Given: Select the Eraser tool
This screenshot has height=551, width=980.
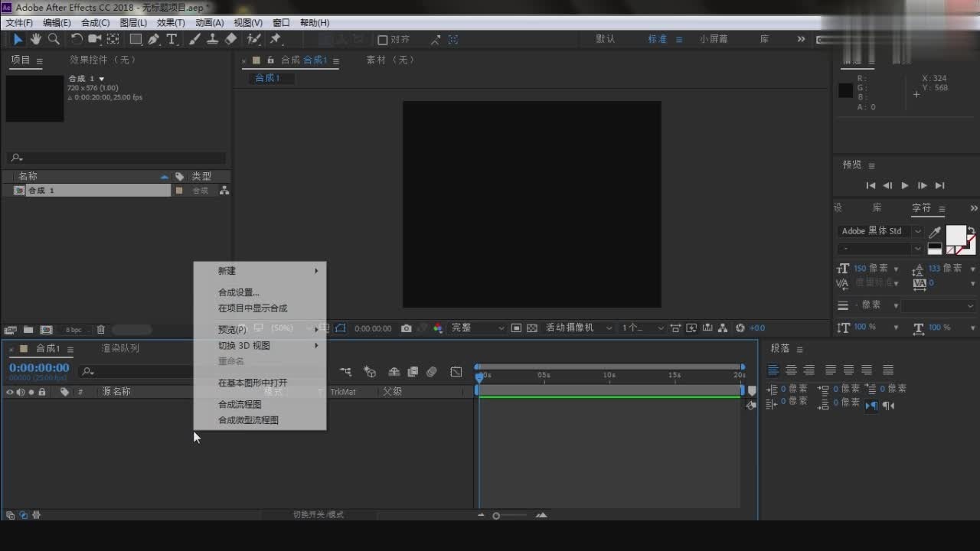Looking at the screenshot, I should click(230, 39).
